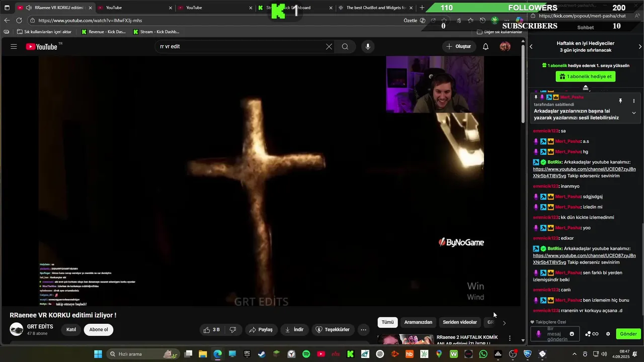
Task: Click the YouTube page vertical scrollbar
Action: (523, 83)
